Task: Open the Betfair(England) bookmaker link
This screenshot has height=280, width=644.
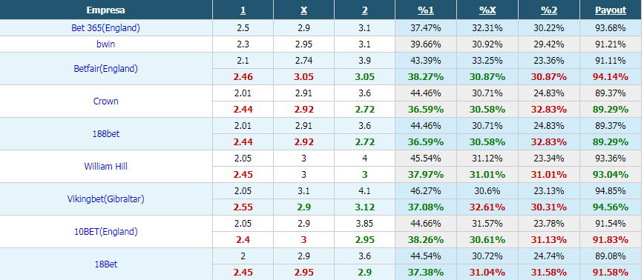Action: click(105, 68)
